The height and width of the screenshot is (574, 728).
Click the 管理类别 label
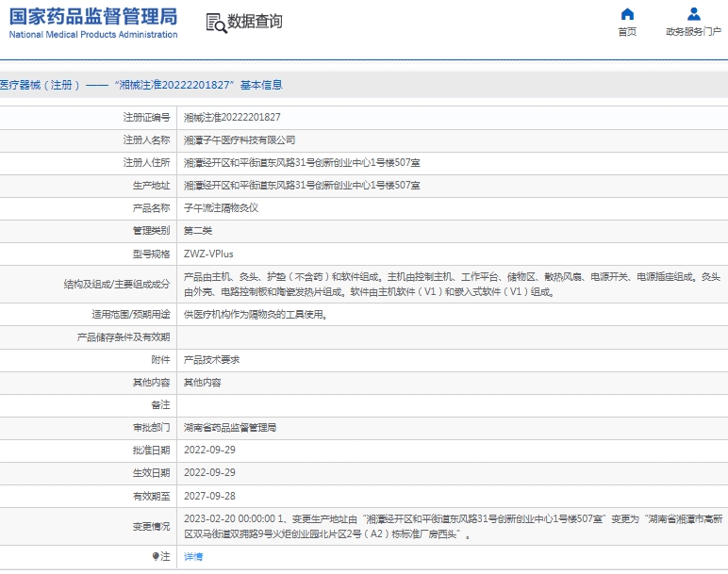click(x=152, y=231)
